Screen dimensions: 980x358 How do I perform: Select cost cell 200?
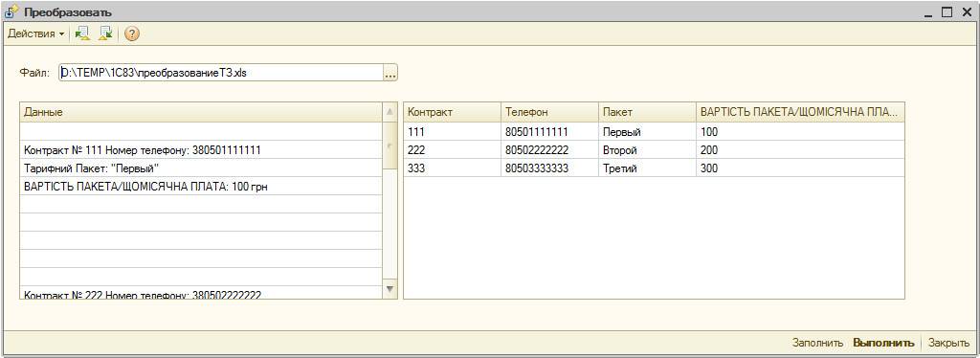(x=800, y=150)
